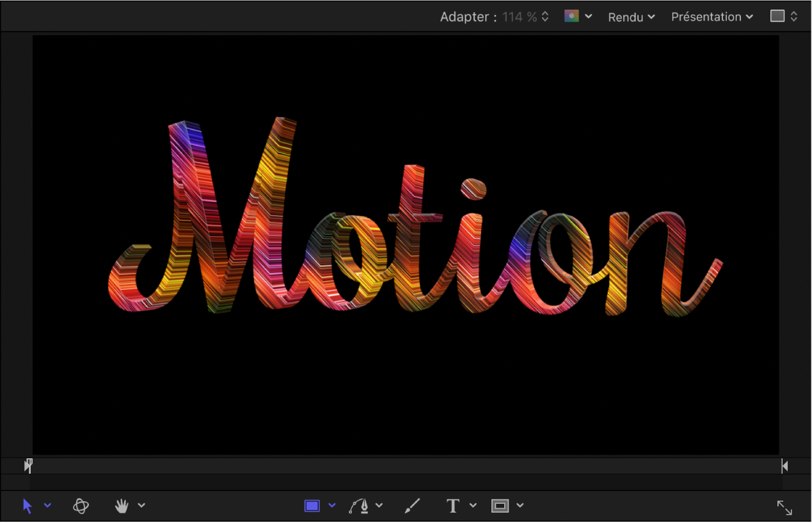
Task: Open the mask tool chevron menu
Action: click(519, 506)
